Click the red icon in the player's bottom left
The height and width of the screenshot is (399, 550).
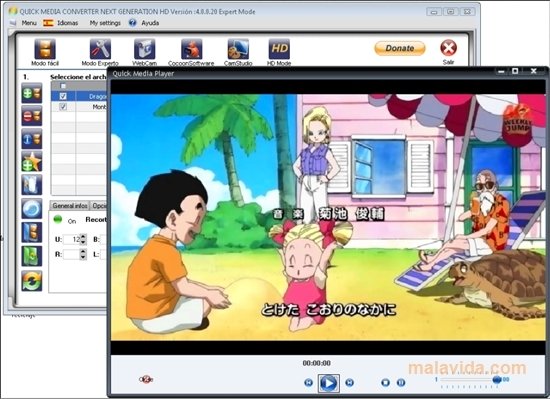click(146, 379)
